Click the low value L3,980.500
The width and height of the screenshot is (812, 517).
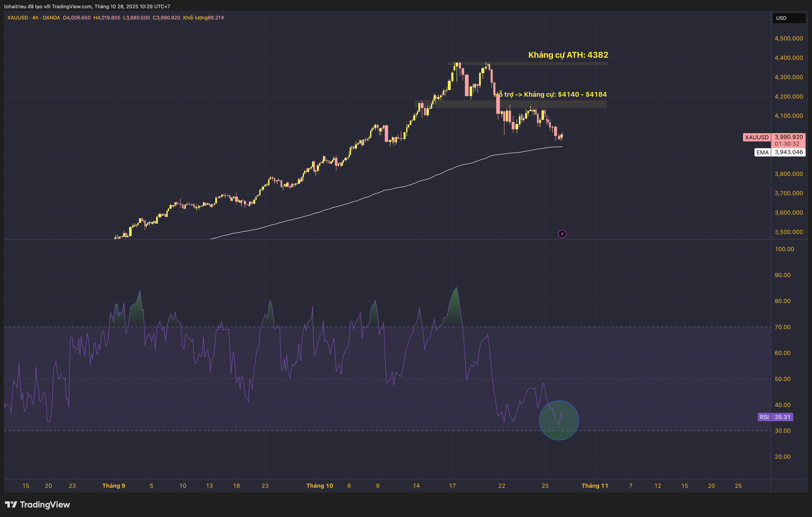[x=137, y=18]
